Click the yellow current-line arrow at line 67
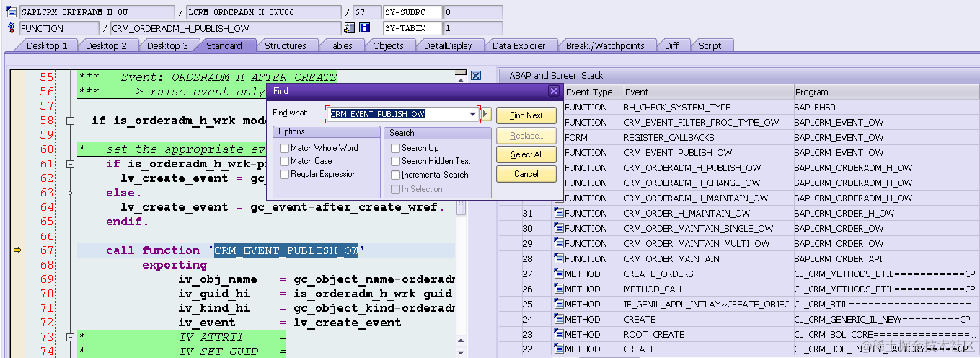The width and height of the screenshot is (980, 358). coord(17,250)
